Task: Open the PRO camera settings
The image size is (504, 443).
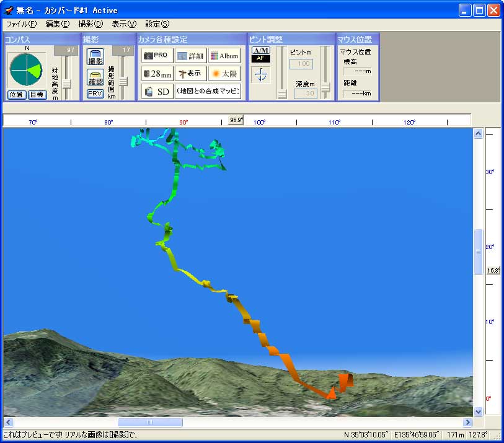Action: click(x=157, y=56)
